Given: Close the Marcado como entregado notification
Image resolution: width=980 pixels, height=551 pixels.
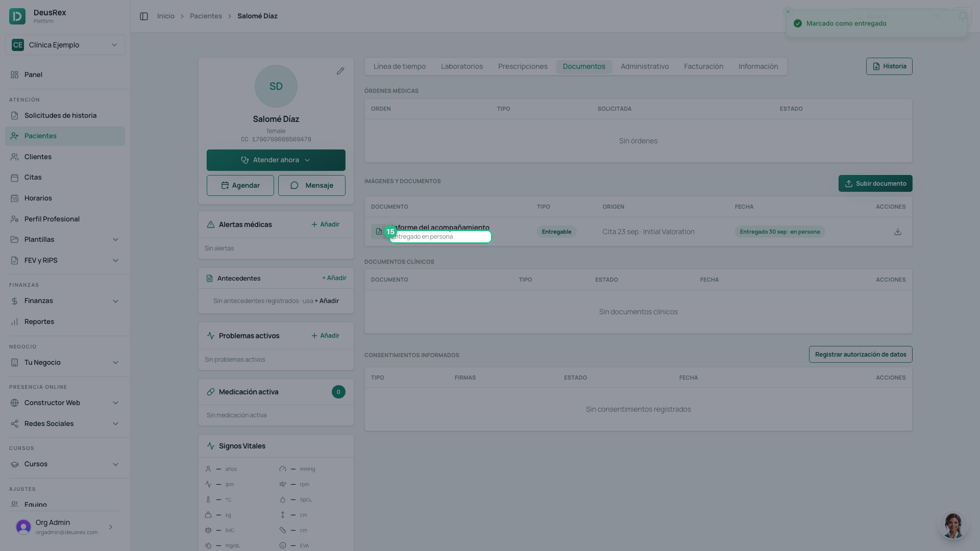Looking at the screenshot, I should pos(788,12).
